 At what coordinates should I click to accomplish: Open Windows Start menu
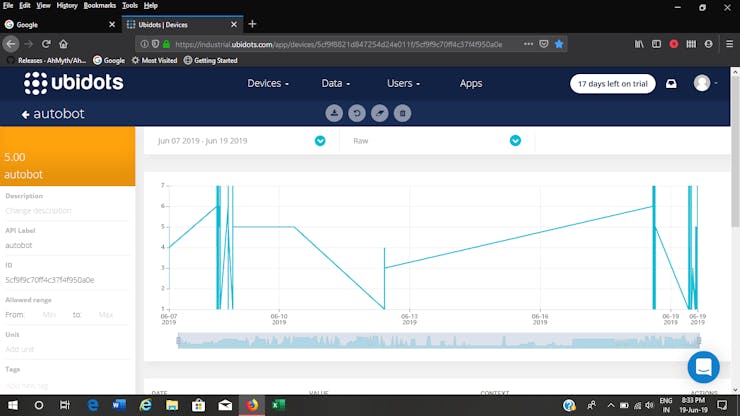click(13, 405)
